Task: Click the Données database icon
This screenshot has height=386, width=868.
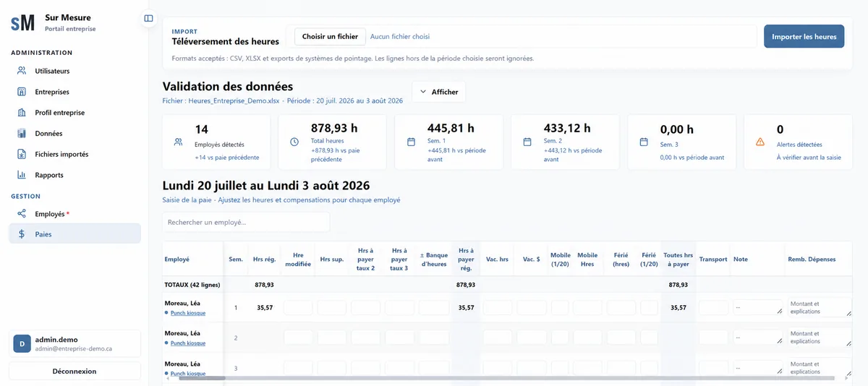Action: [22, 134]
